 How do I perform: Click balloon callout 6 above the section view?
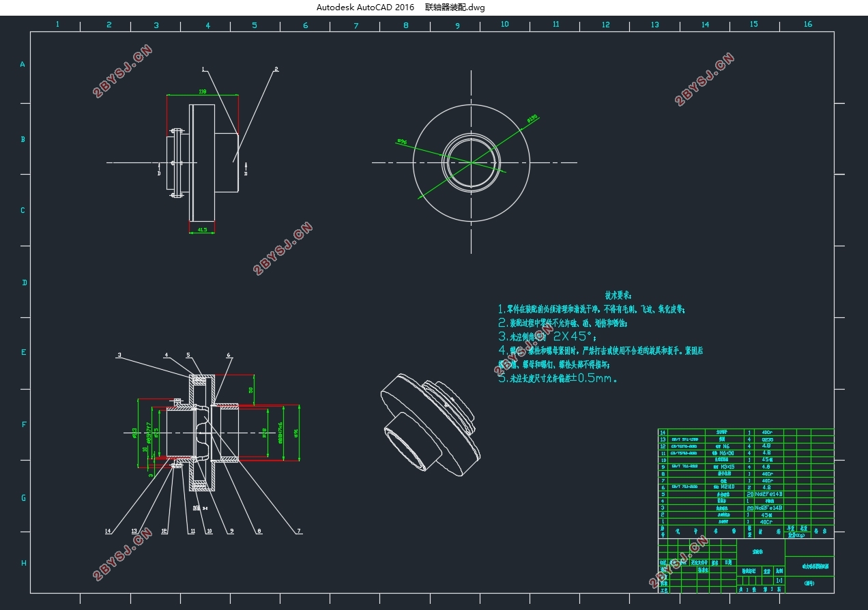tap(229, 355)
